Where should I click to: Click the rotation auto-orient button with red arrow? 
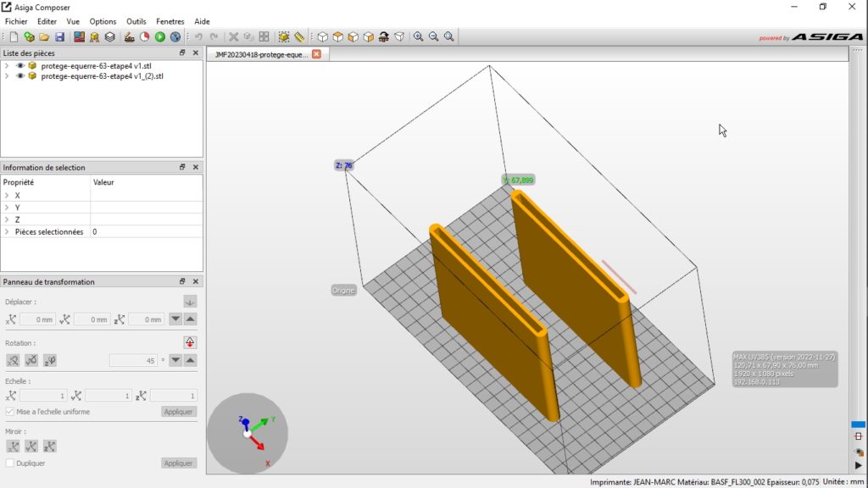point(190,342)
